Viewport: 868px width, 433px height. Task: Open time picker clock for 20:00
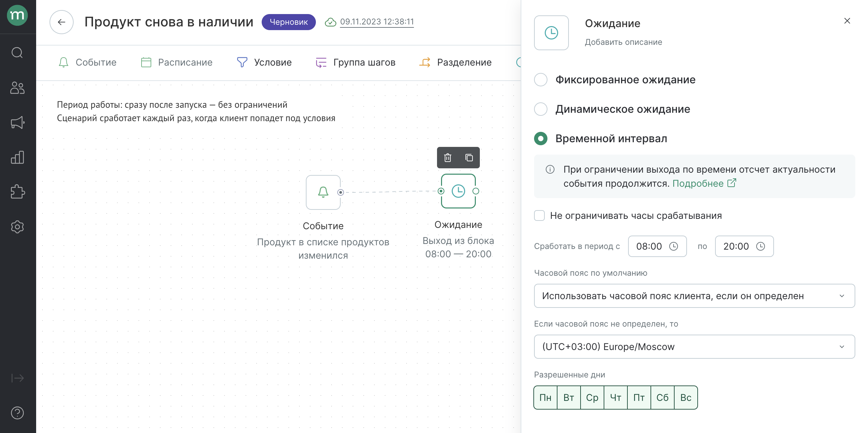click(761, 246)
